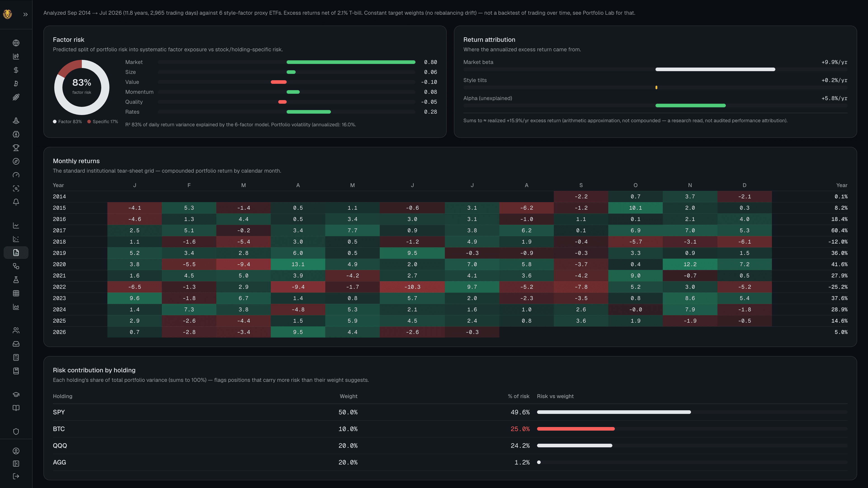Open the wheat commodities icon in sidebar
Viewport: 868px width, 488px height.
coord(16,97)
